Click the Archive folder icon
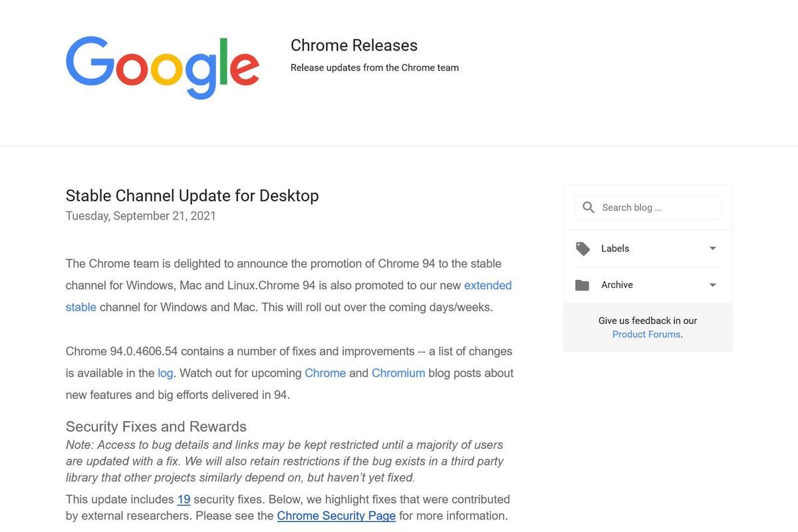Image resolution: width=798 pixels, height=532 pixels. 582,285
